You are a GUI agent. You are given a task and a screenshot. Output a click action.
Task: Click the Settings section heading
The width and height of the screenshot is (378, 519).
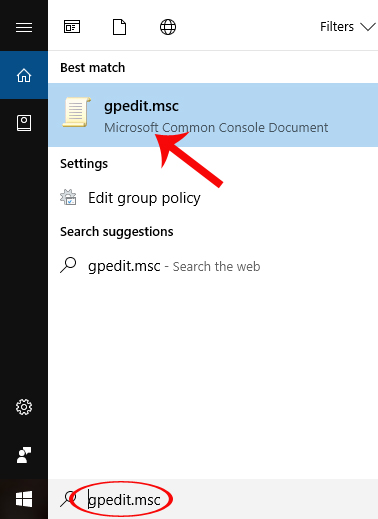tap(84, 164)
